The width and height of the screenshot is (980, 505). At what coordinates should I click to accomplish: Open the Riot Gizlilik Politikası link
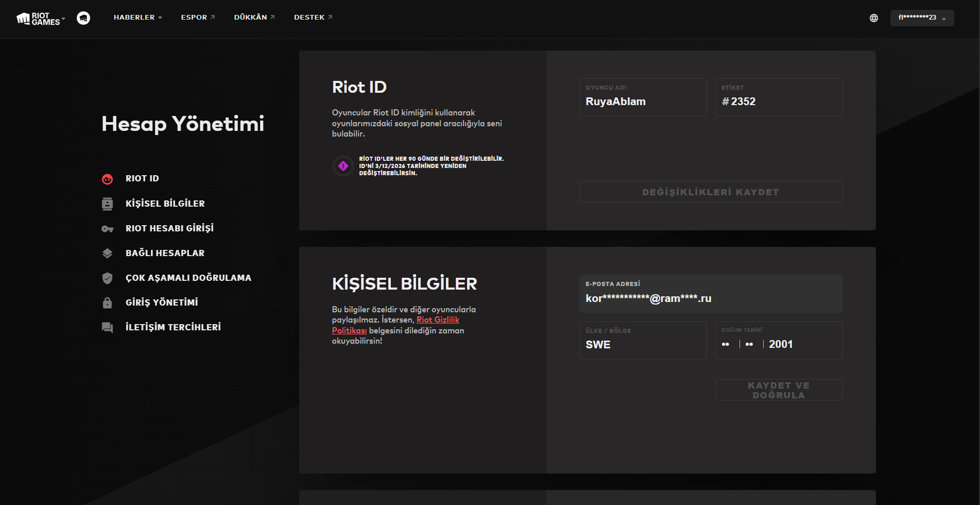click(x=396, y=325)
